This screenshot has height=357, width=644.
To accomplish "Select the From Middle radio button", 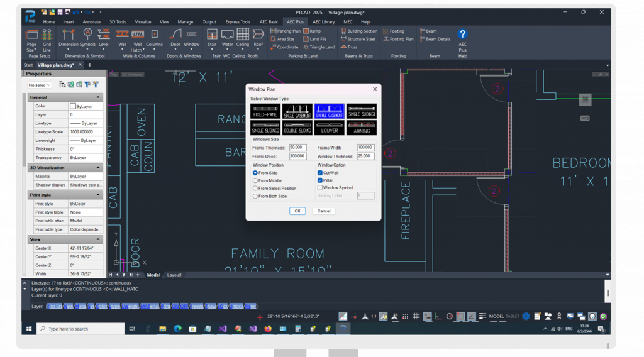I will (x=255, y=180).
